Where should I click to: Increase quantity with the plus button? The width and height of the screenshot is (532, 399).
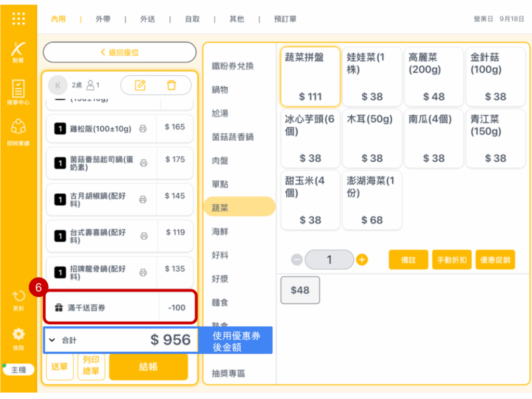tap(362, 260)
